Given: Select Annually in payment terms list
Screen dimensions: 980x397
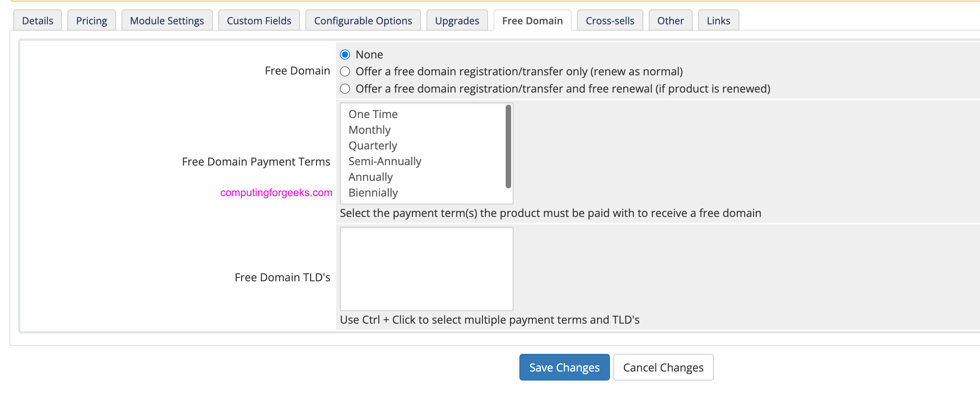Looking at the screenshot, I should [x=370, y=177].
